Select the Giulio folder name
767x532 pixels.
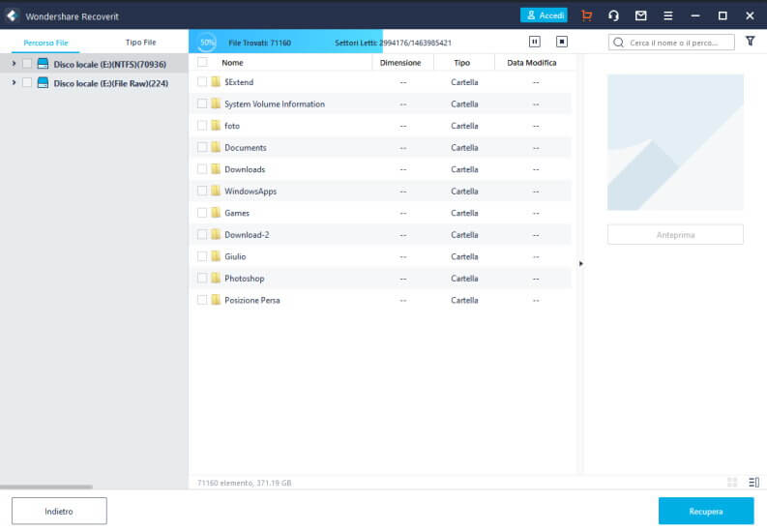[x=235, y=256]
